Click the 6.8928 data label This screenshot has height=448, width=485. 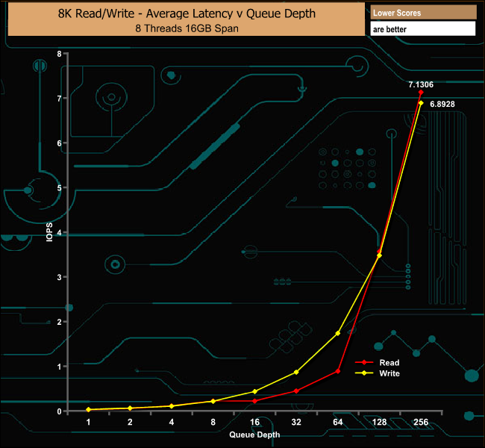(x=442, y=104)
